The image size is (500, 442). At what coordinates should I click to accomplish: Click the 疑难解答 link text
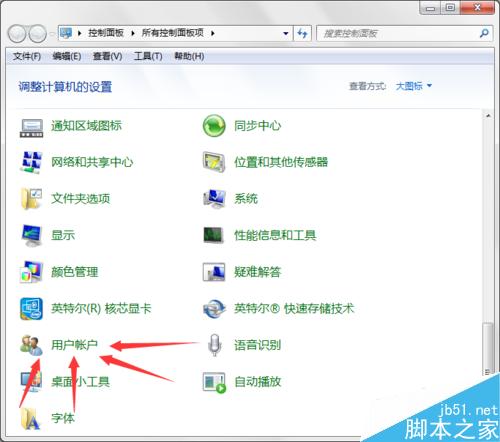[257, 272]
